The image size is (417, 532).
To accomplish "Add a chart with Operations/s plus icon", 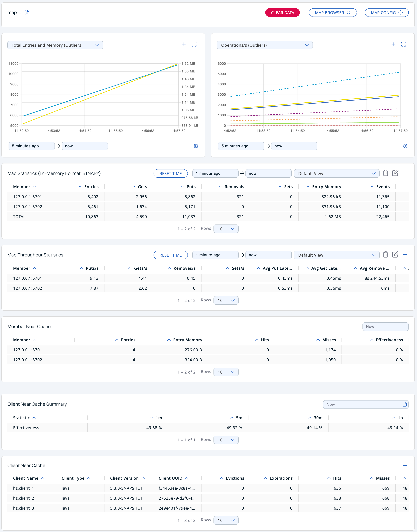I will tap(393, 44).
